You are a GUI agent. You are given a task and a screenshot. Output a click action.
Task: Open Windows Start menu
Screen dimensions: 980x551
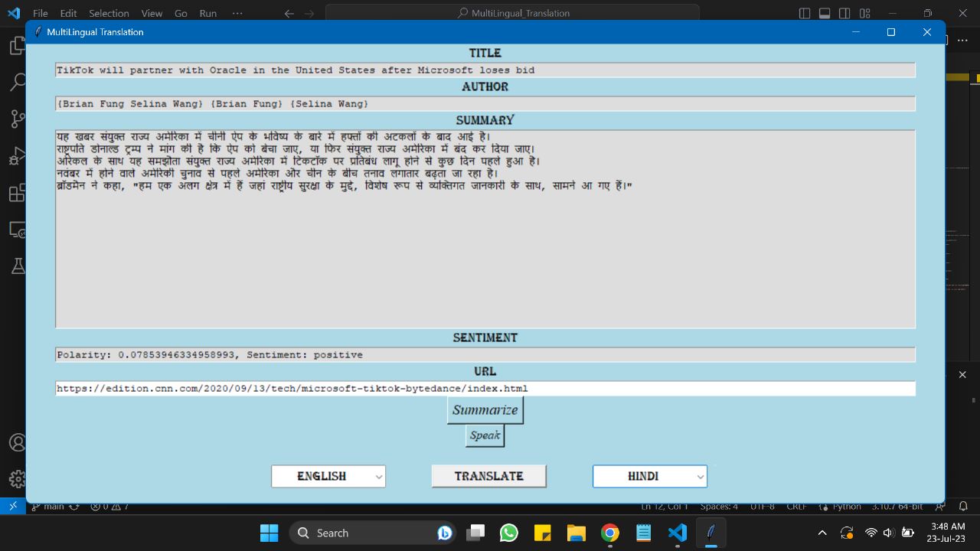coord(269,533)
